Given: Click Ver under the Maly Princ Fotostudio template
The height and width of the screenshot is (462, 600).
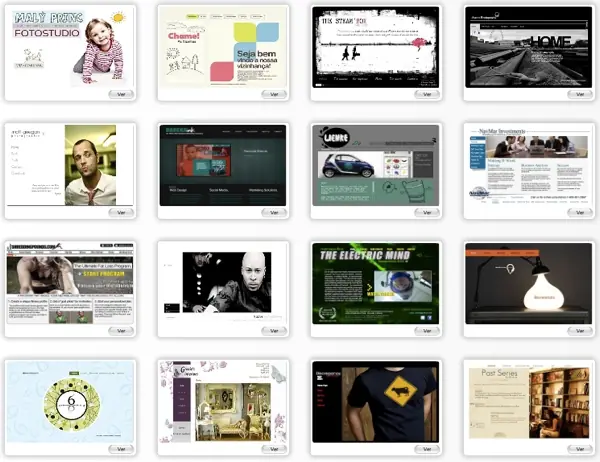Looking at the screenshot, I should [x=121, y=94].
